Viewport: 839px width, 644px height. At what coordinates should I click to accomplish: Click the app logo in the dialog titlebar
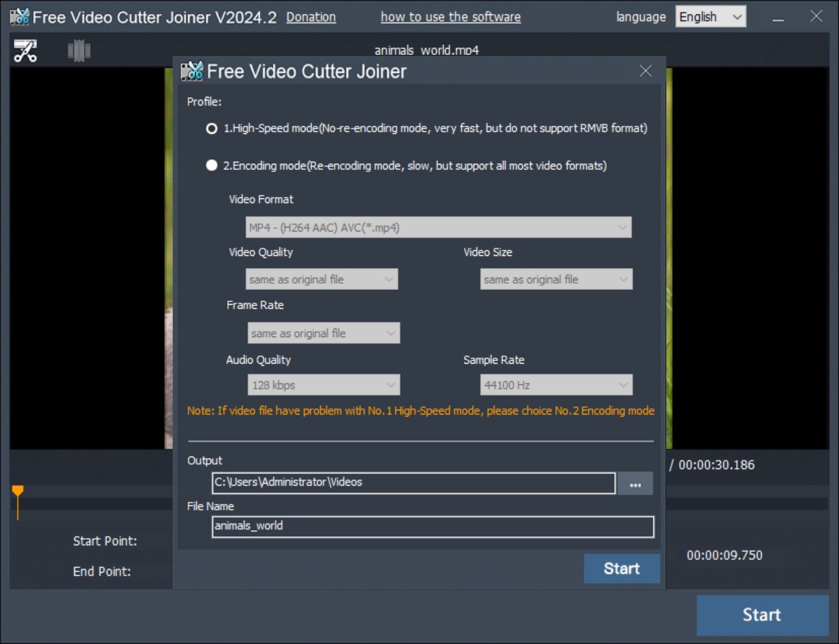click(192, 70)
